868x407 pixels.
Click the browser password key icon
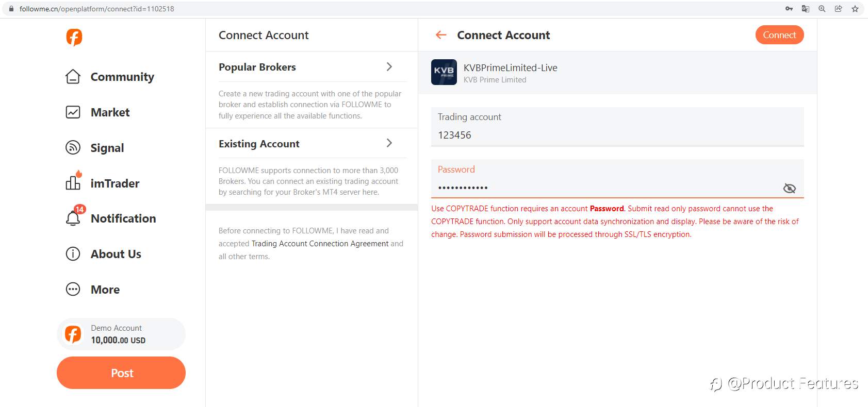(789, 9)
